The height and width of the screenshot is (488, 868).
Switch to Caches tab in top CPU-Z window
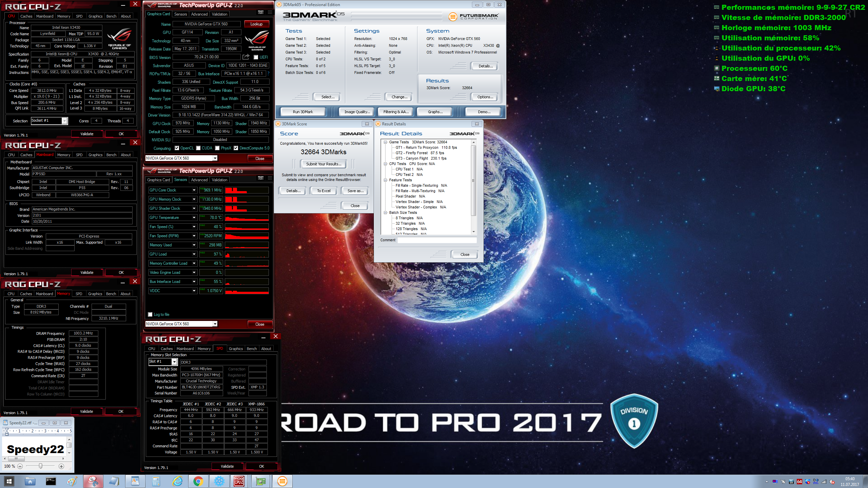pyautogui.click(x=26, y=16)
